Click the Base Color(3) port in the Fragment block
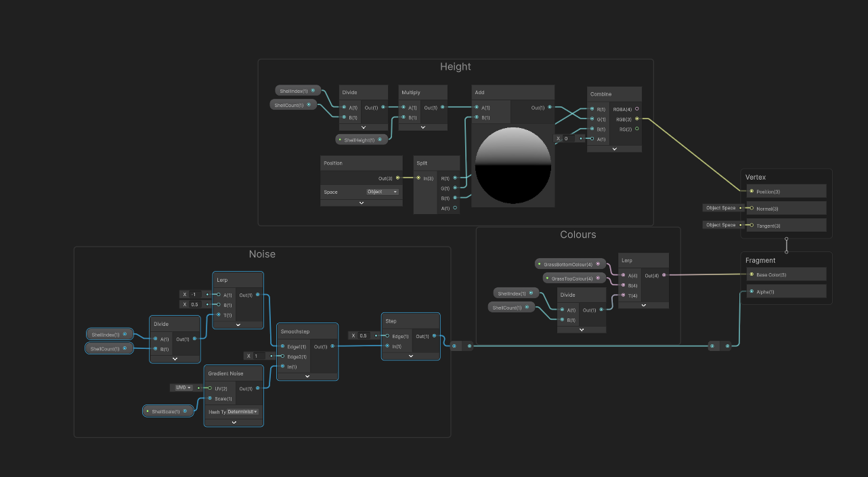868x477 pixels. [752, 274]
